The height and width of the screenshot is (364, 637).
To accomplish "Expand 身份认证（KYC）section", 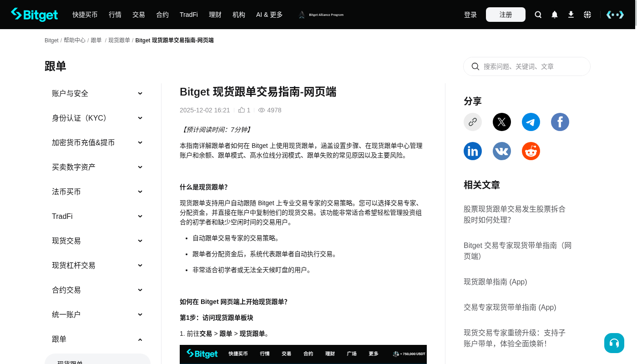I will tap(97, 118).
